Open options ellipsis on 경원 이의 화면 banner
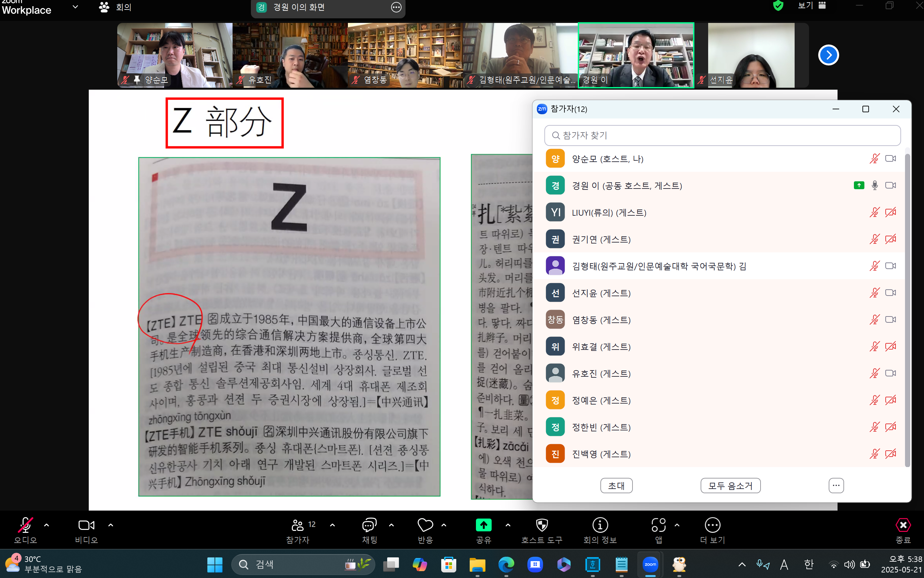The height and width of the screenshot is (578, 924). pos(396,7)
